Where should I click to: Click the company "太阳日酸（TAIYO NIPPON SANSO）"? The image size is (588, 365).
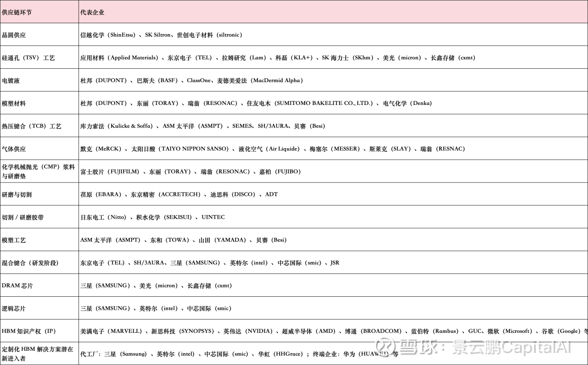[x=180, y=149]
